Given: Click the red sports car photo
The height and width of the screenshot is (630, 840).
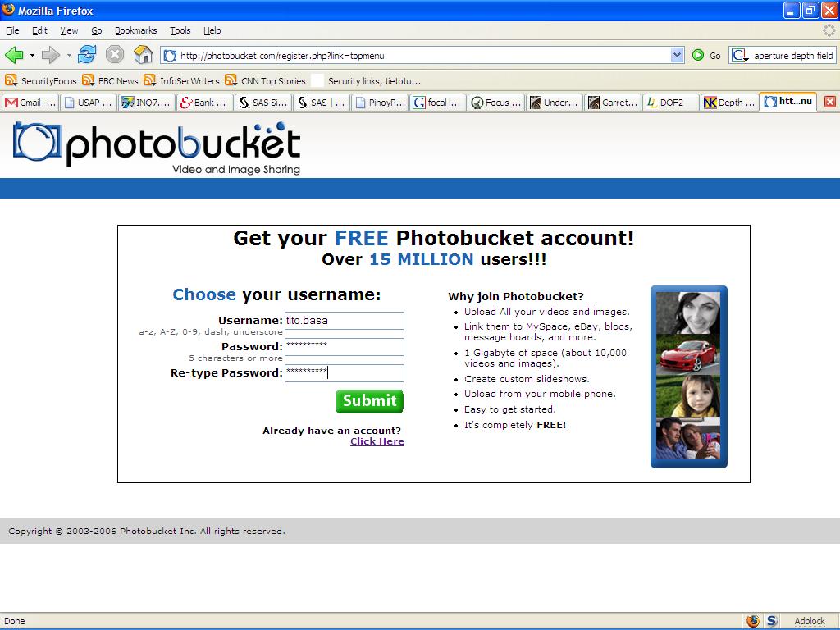Looking at the screenshot, I should [x=688, y=354].
